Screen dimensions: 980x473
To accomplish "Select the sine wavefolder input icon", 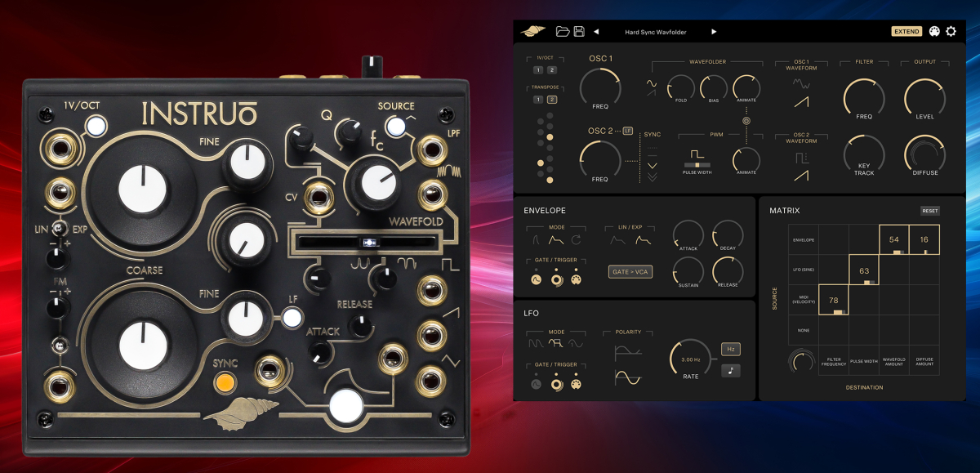I will click(x=652, y=83).
